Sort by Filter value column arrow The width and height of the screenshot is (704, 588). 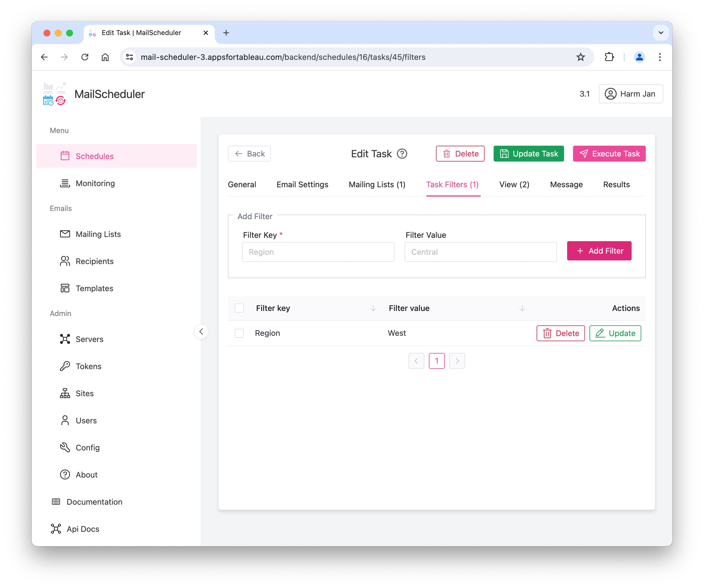(522, 308)
